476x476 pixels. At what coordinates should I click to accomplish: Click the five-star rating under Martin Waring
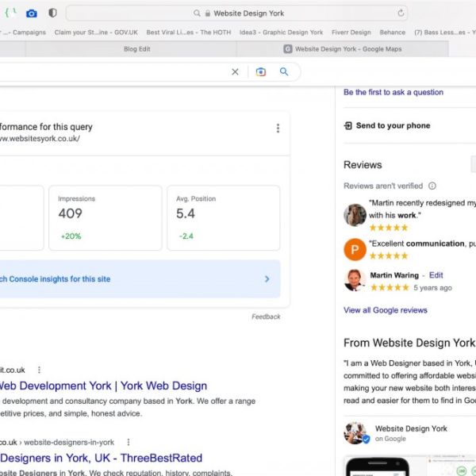point(390,287)
